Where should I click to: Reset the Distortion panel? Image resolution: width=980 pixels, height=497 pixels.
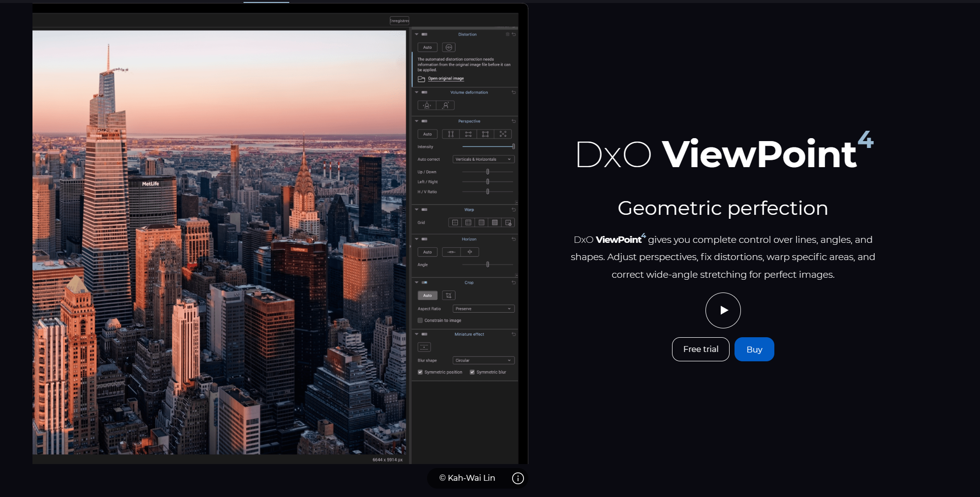click(514, 34)
